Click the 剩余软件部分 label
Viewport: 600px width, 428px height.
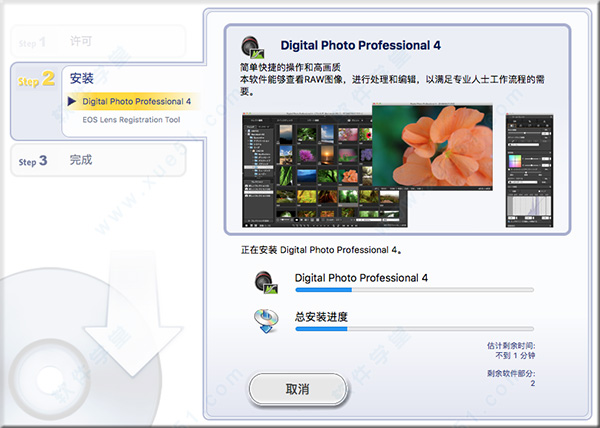pos(511,373)
